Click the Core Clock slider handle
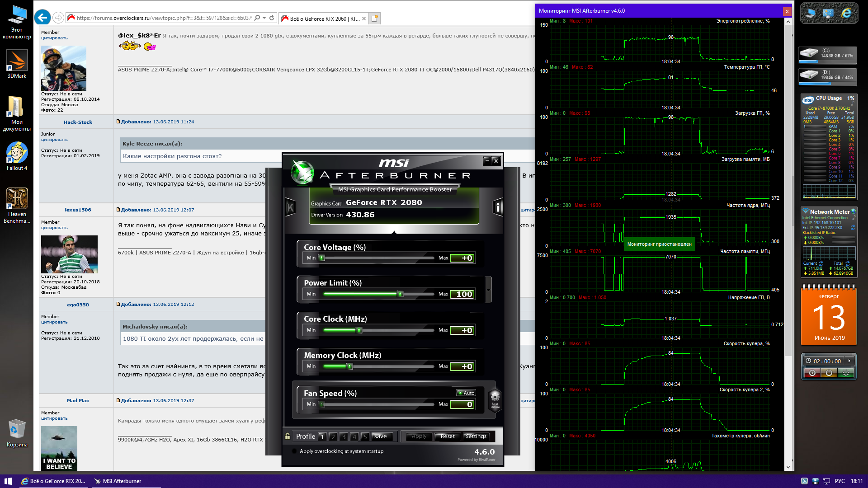Image resolution: width=868 pixels, height=488 pixels. tap(359, 330)
